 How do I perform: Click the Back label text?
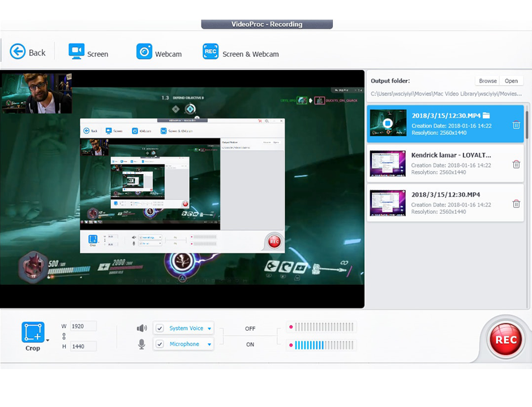click(37, 53)
